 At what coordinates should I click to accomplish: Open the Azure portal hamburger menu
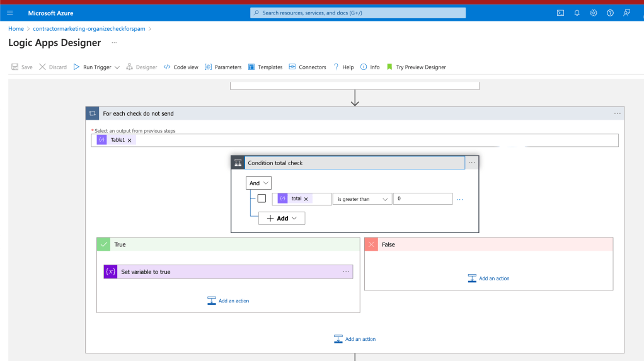coord(10,13)
